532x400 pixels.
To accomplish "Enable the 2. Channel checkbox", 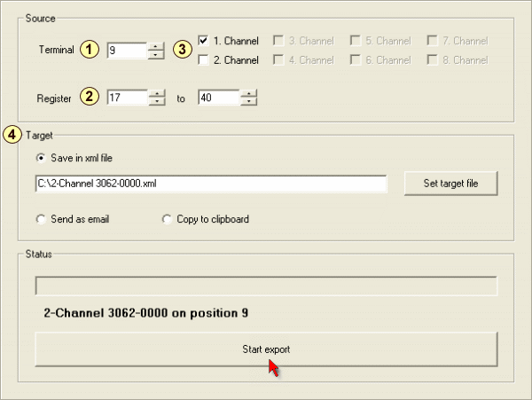I will [x=203, y=59].
